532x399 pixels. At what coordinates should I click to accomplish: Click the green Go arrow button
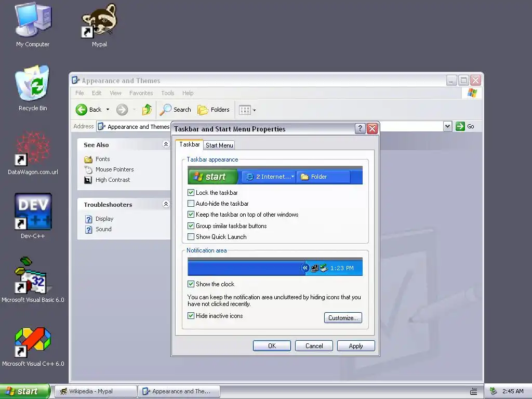460,126
